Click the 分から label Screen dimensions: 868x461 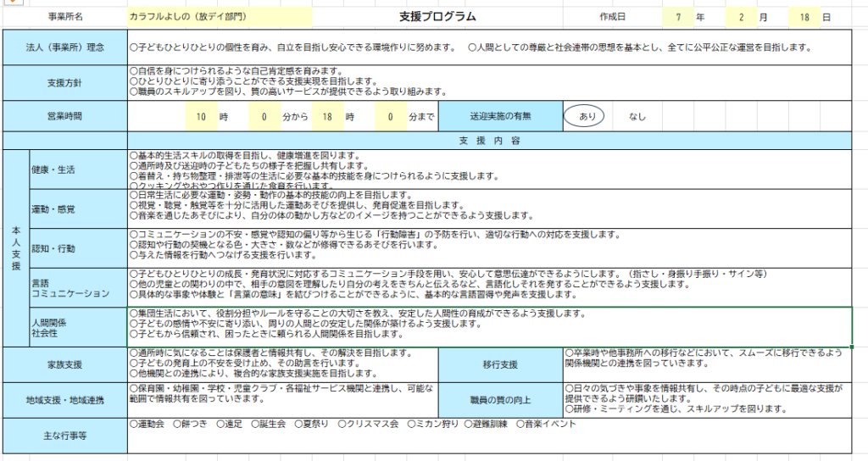(295, 117)
